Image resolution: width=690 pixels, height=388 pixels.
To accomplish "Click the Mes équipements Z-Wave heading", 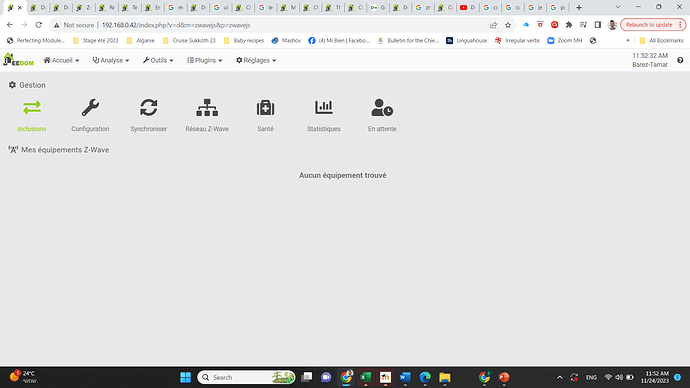I will (59, 150).
